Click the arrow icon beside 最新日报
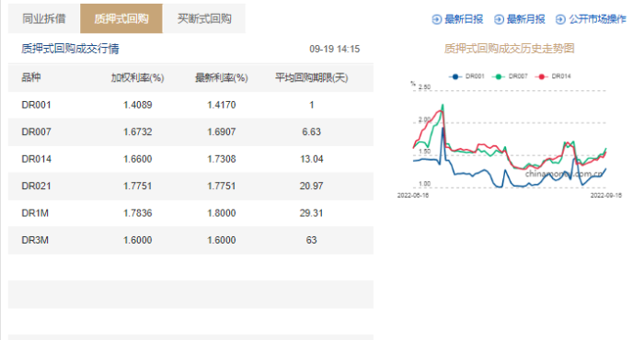 [x=437, y=19]
